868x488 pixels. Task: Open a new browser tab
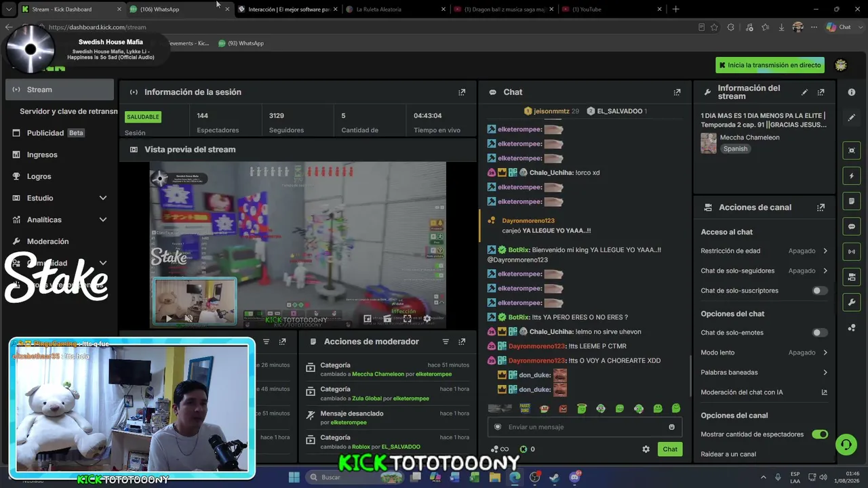tap(675, 9)
